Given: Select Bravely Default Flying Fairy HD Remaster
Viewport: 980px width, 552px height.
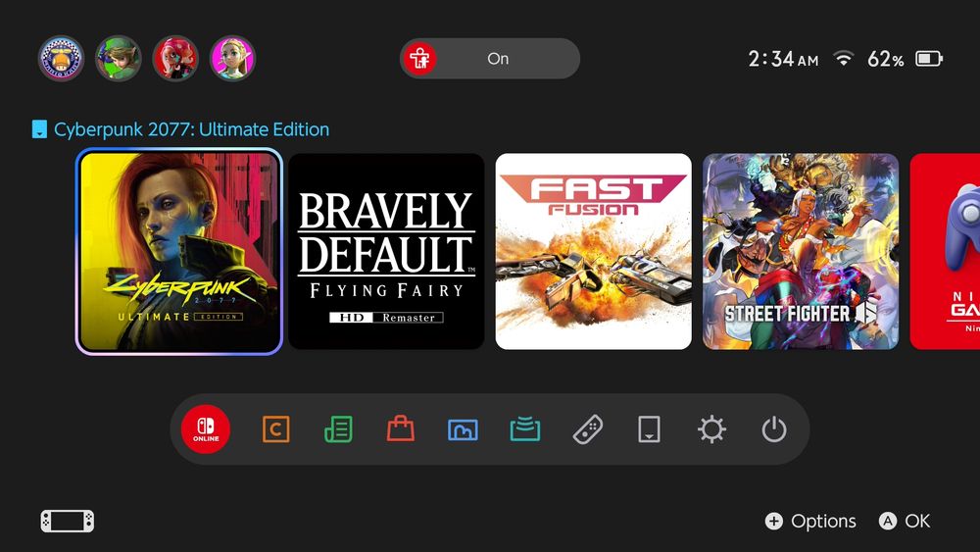Looking at the screenshot, I should click(x=386, y=251).
